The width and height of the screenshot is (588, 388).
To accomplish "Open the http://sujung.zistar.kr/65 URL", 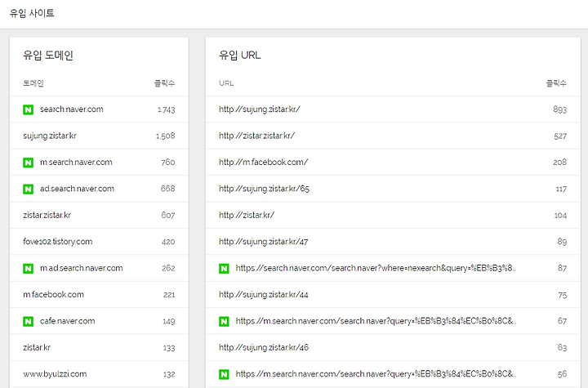I will tap(264, 189).
